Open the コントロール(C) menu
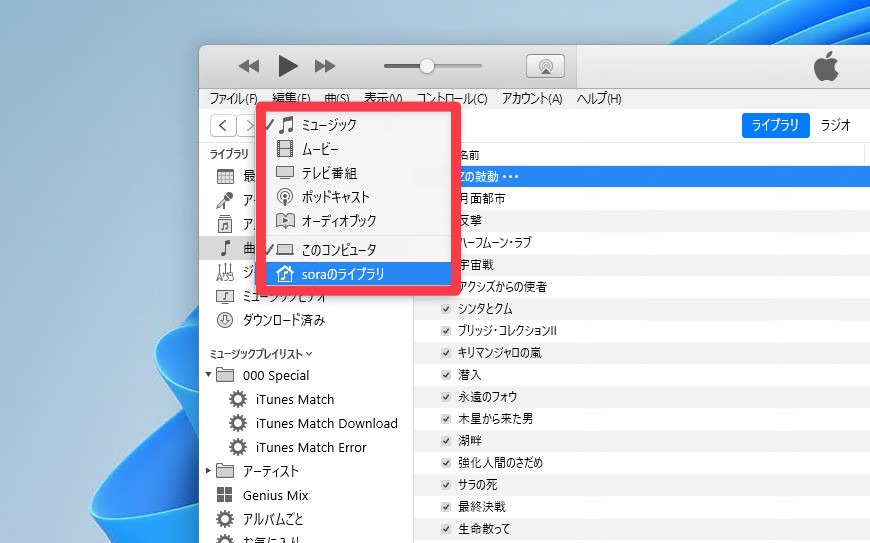Screen dimensions: 870x543 coord(452,99)
